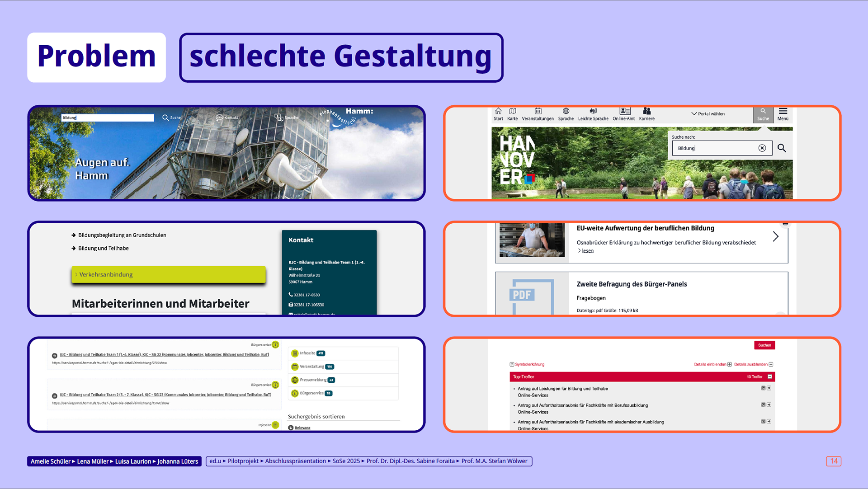
Task: Open the Symbolerklärung link
Action: pyautogui.click(x=529, y=364)
